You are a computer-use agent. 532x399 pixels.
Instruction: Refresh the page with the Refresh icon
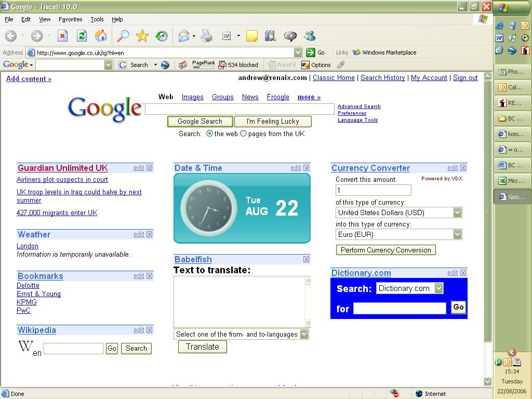tap(82, 36)
